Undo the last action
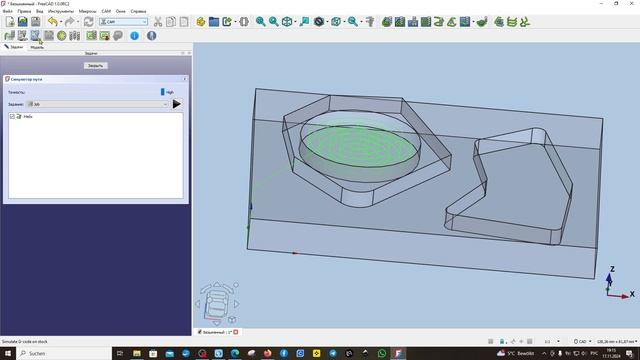Image resolution: width=640 pixels, height=360 pixels. coord(52,22)
